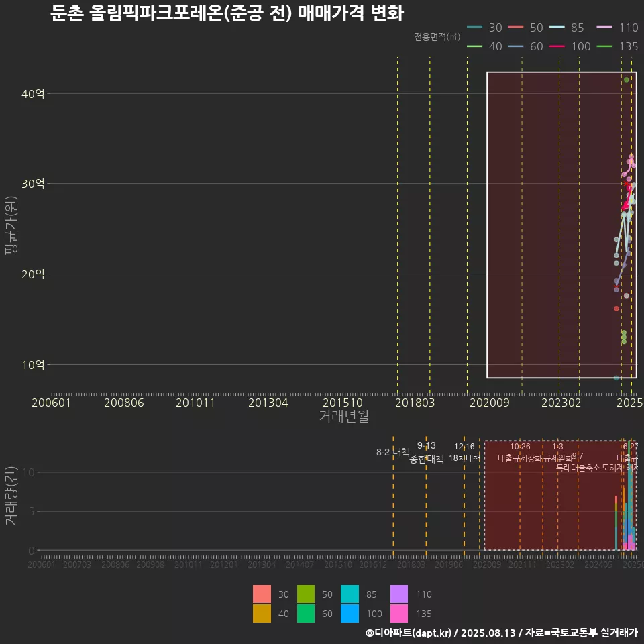The height and width of the screenshot is (644, 644).
Task: Click the '6·27' policy annotation
Action: 630,447
